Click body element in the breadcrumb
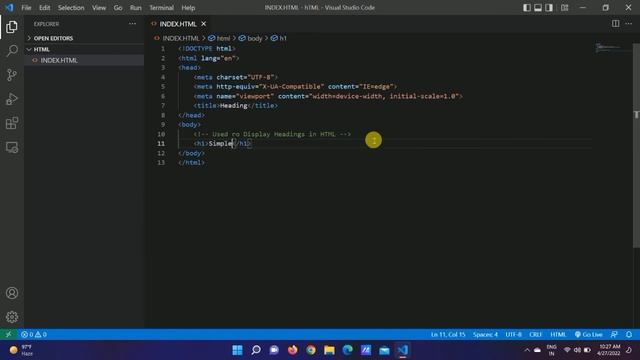This screenshot has width=640, height=360. point(251,38)
